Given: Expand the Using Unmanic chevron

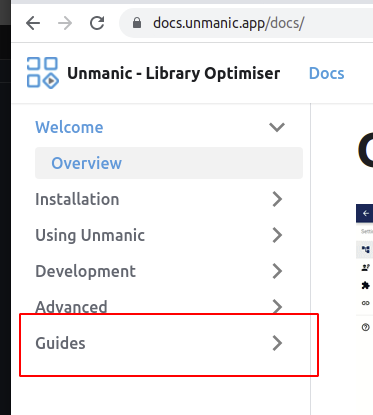Looking at the screenshot, I should coord(277,235).
